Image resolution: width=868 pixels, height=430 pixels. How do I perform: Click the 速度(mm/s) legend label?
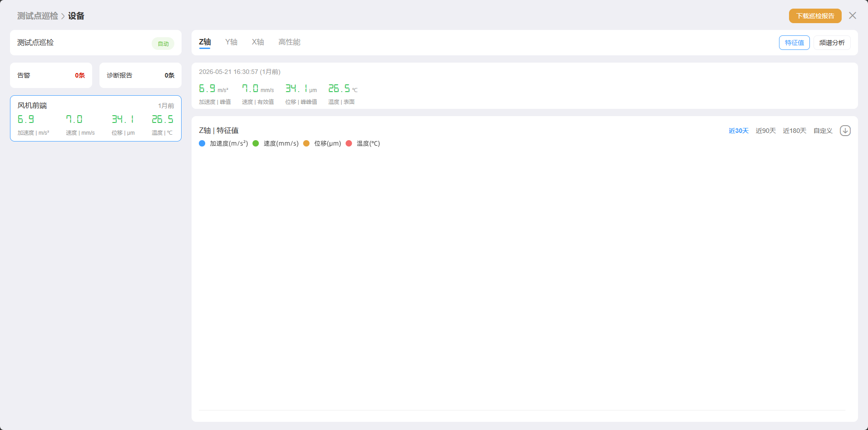click(281, 143)
